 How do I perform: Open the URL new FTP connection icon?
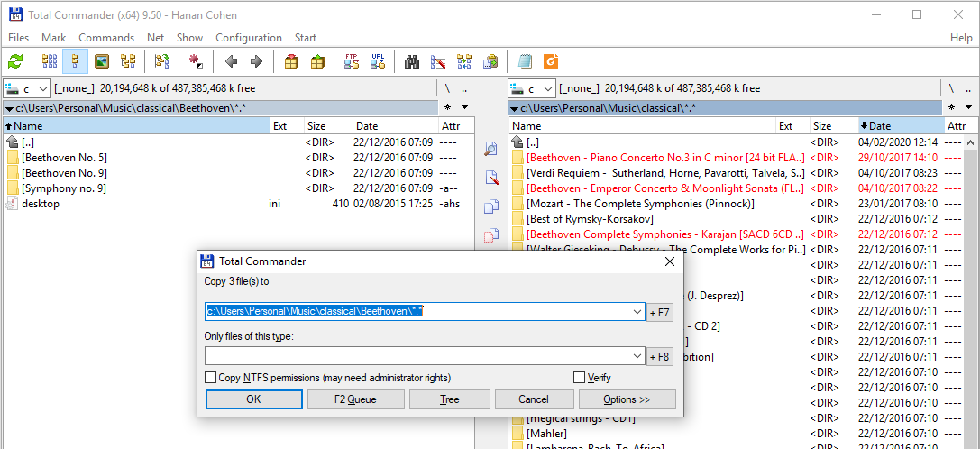[378, 61]
